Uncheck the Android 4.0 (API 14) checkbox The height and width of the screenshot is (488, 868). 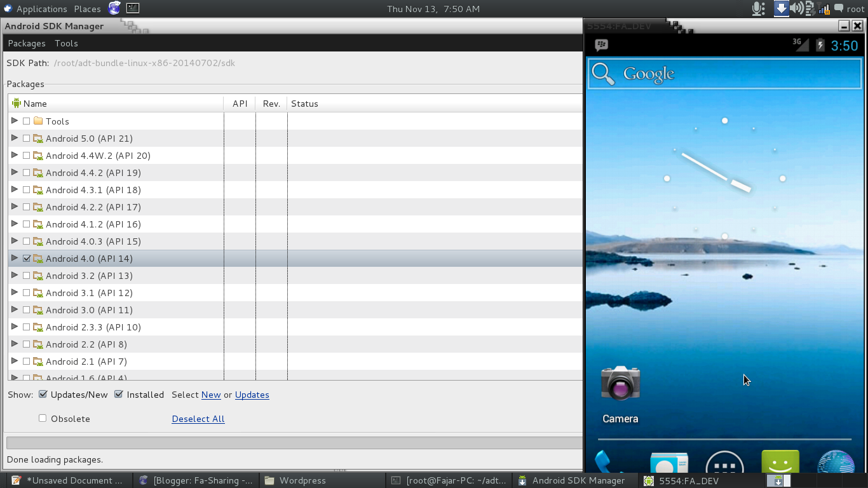pyautogui.click(x=26, y=258)
